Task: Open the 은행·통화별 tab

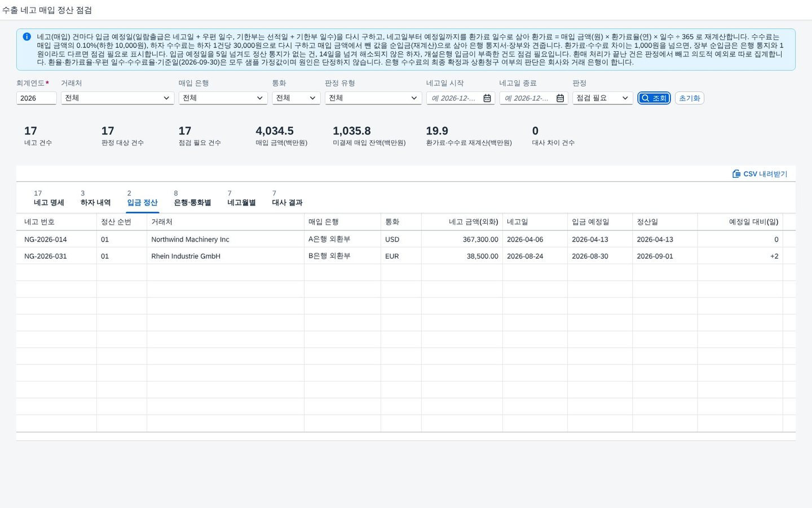Action: (192, 198)
